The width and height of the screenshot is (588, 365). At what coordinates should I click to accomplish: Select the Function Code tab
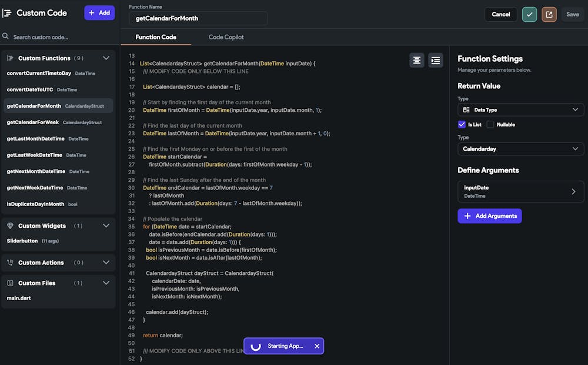coord(156,37)
